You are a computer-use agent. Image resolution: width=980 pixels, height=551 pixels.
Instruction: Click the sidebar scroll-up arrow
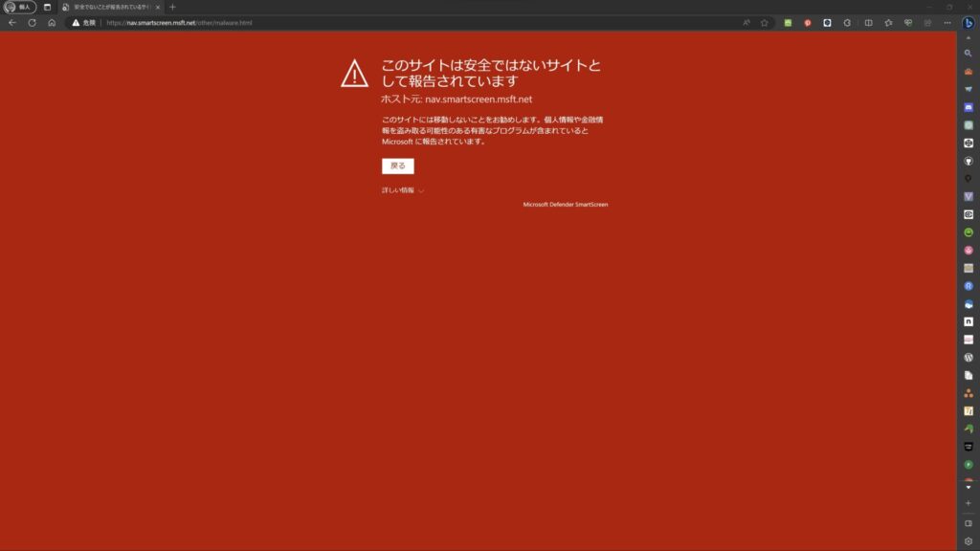(x=969, y=38)
